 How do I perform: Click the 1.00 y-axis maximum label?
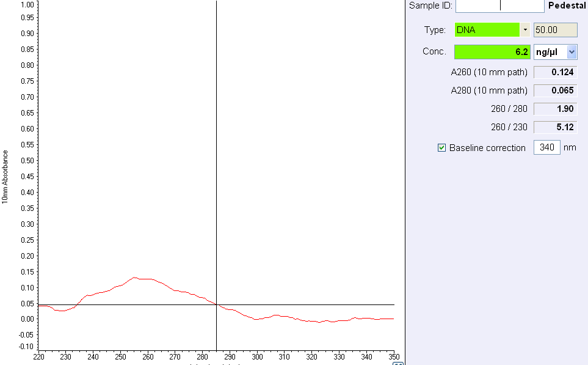[x=27, y=4]
